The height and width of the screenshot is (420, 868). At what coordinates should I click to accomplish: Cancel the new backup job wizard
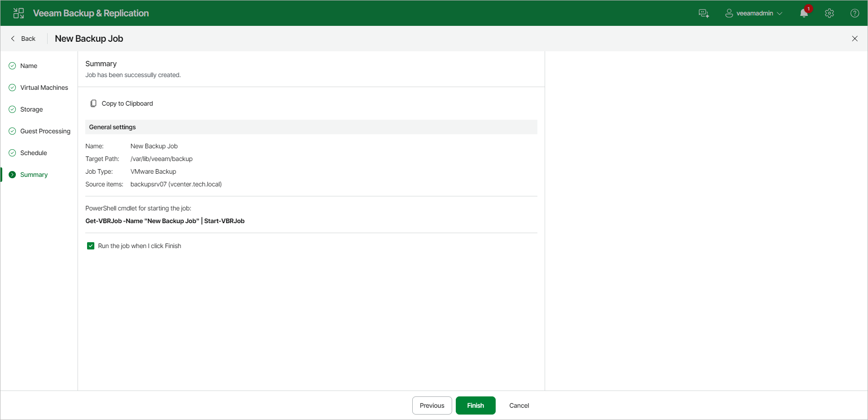[x=519, y=405]
